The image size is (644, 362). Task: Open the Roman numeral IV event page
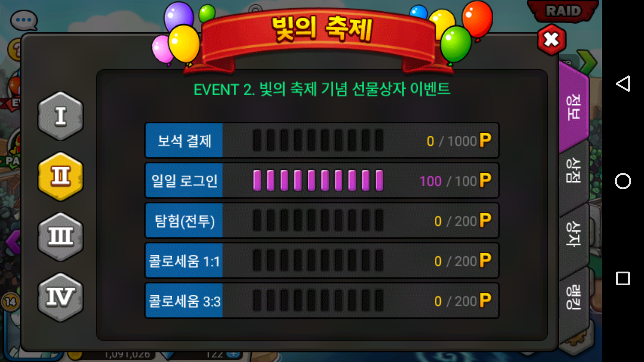point(60,297)
